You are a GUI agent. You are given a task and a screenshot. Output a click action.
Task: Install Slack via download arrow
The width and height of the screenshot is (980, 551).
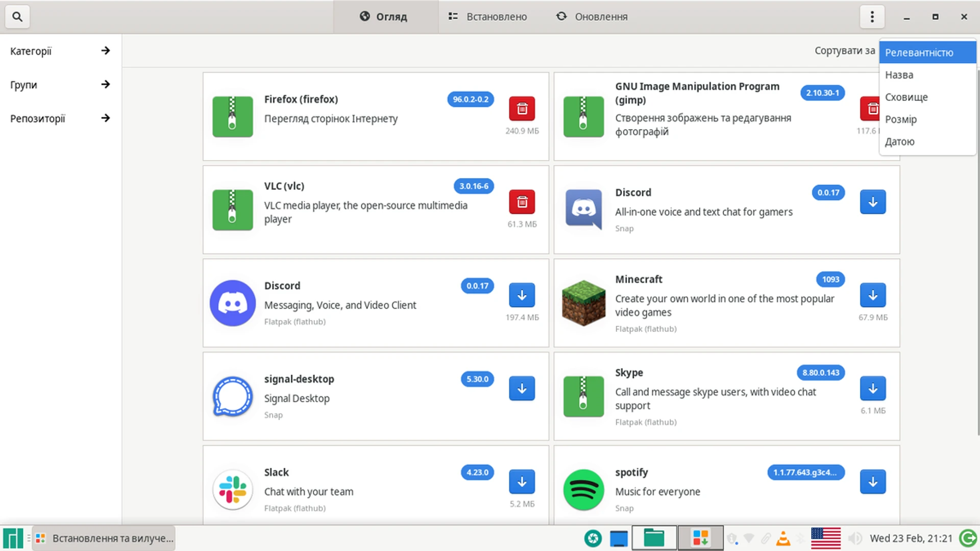(x=522, y=482)
